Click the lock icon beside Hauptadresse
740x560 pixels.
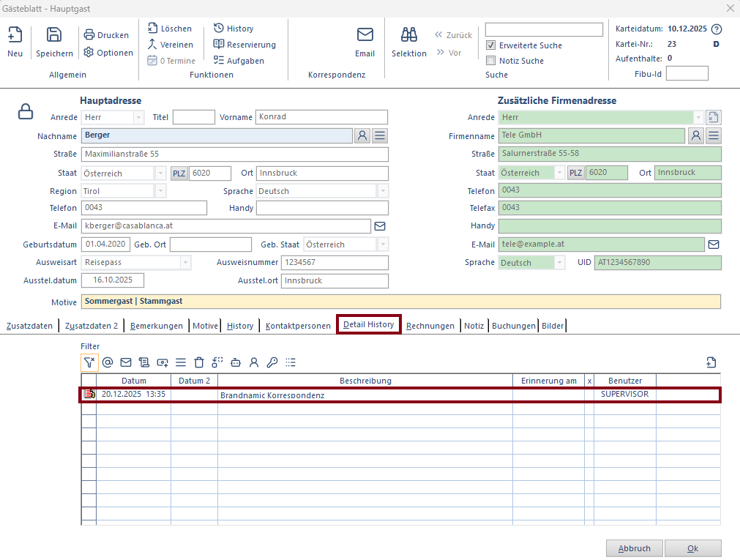pyautogui.click(x=26, y=111)
